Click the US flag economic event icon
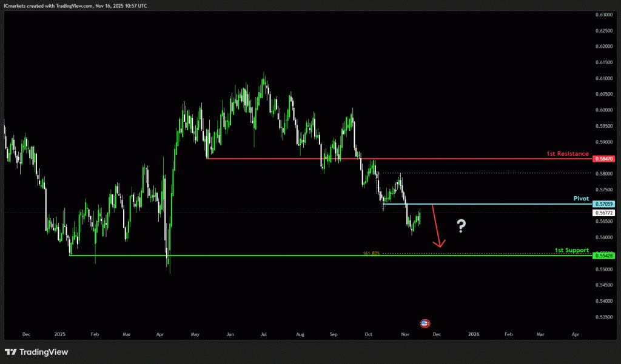Screen dimensions: 621x364 [x=425, y=323]
